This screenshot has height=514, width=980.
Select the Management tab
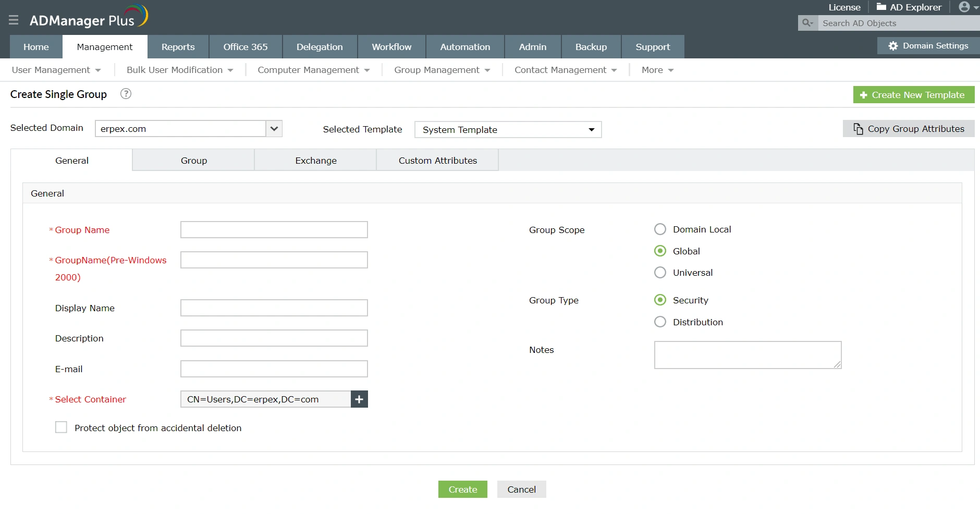pyautogui.click(x=105, y=47)
